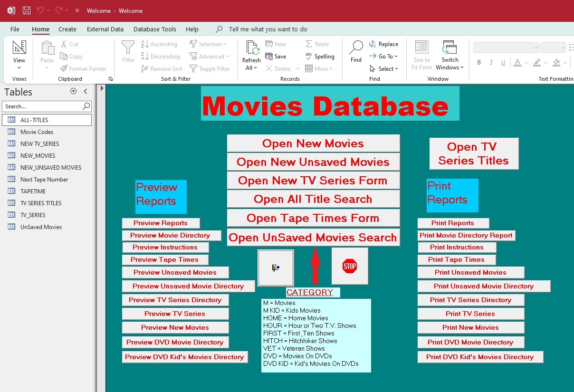
Task: Click the exit door icon button
Action: tap(276, 268)
